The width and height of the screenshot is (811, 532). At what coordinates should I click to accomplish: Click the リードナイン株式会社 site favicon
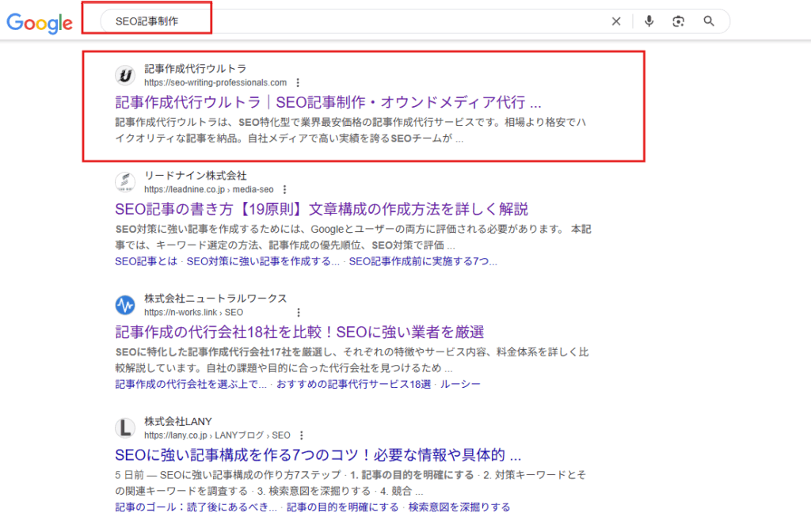pyautogui.click(x=125, y=182)
